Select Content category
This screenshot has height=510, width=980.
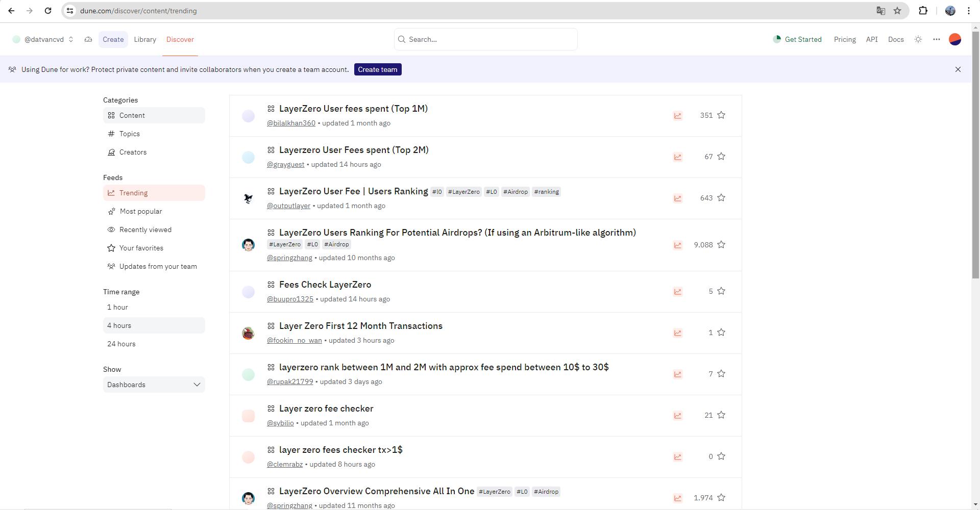(x=154, y=115)
